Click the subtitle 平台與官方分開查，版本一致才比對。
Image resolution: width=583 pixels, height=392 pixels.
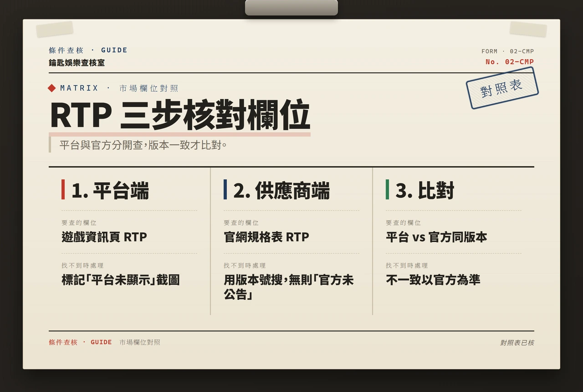143,145
